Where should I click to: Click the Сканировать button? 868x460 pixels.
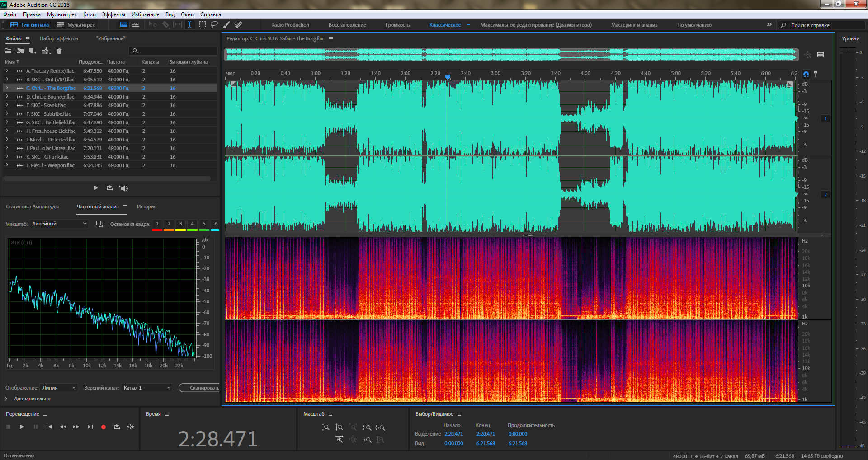point(199,388)
